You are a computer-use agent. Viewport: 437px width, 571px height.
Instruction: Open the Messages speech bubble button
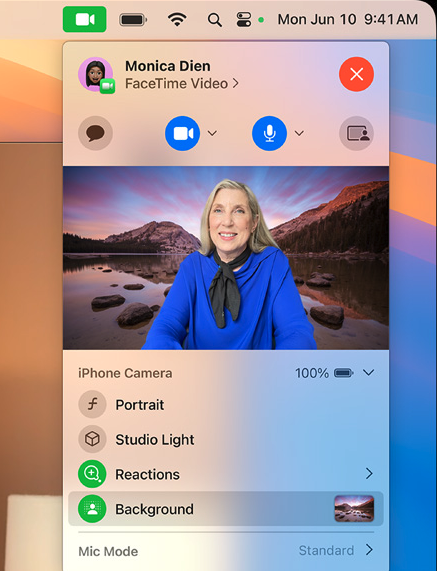pos(95,133)
